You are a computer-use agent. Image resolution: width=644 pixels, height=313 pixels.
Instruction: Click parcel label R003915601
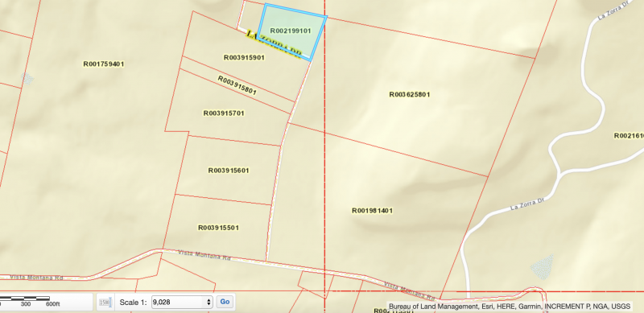click(x=229, y=171)
